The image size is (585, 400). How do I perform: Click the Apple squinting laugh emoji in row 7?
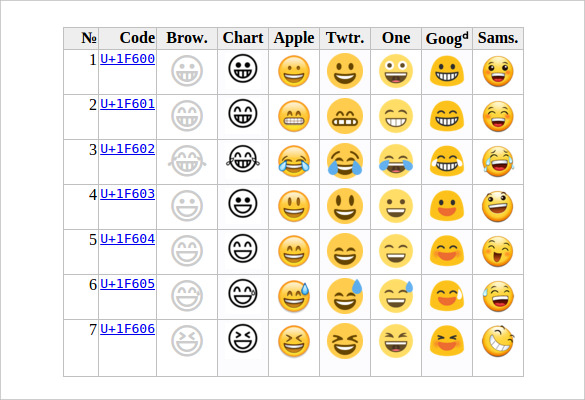[294, 341]
